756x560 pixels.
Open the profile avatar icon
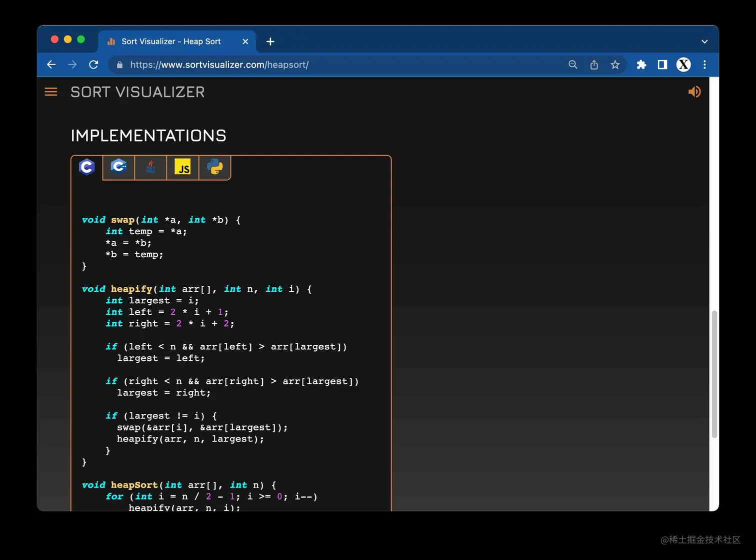click(683, 65)
